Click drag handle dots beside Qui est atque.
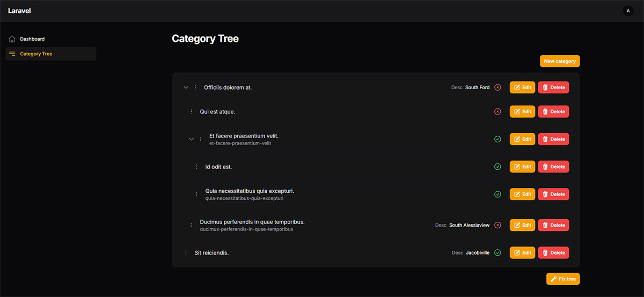644x297 pixels. click(x=191, y=112)
